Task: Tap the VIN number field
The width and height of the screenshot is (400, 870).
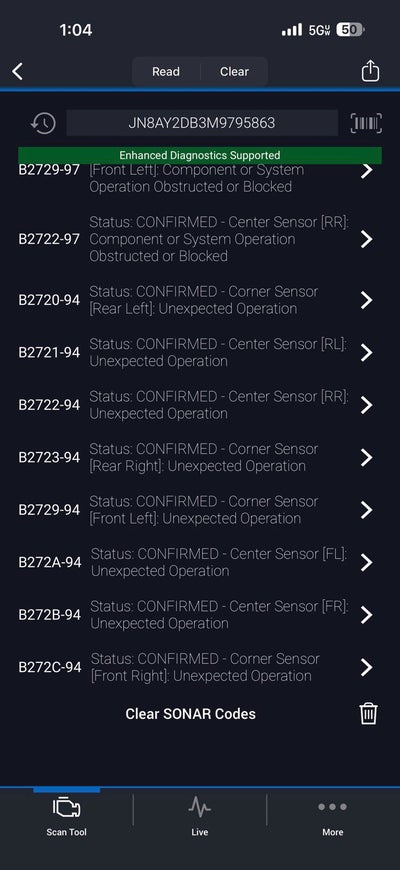Action: click(x=202, y=123)
